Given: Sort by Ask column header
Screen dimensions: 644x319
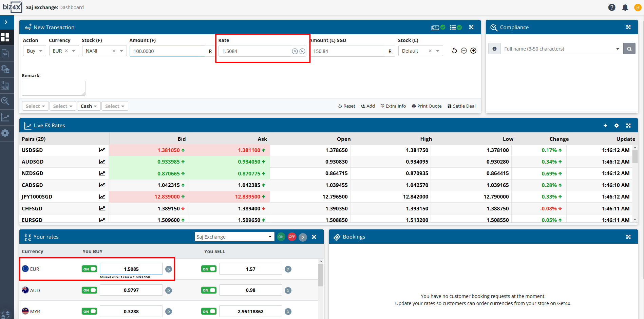Looking at the screenshot, I should point(262,139).
